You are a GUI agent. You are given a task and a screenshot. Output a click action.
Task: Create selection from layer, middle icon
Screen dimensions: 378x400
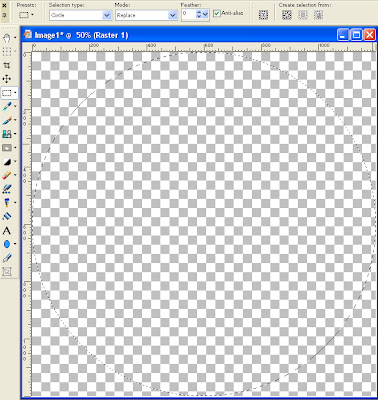point(303,15)
